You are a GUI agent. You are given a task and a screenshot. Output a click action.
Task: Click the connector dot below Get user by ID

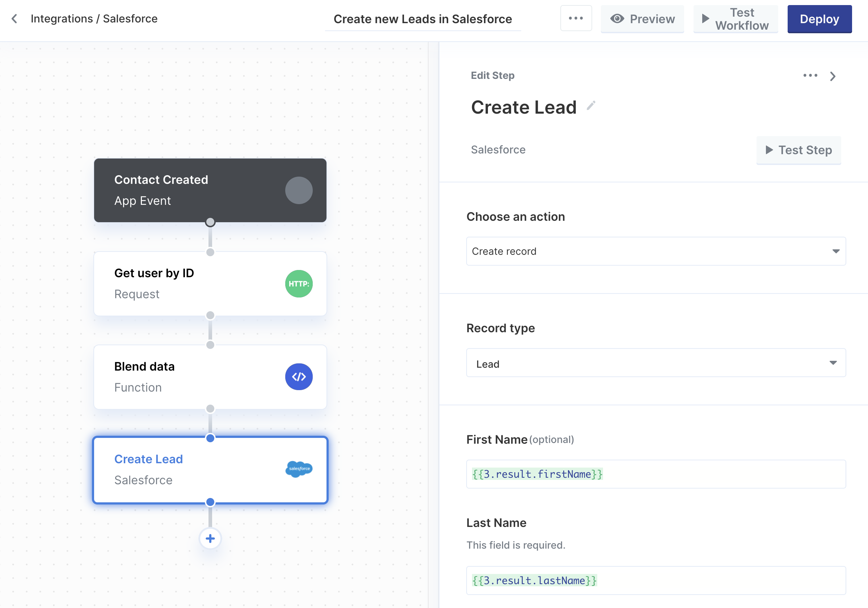210,315
